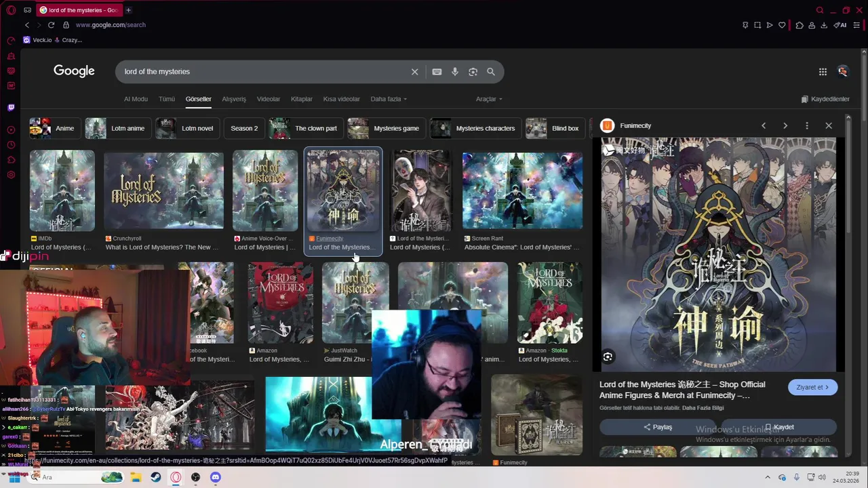868x488 pixels.
Task: Select the Lotm novel filter chip
Action: (x=186, y=128)
